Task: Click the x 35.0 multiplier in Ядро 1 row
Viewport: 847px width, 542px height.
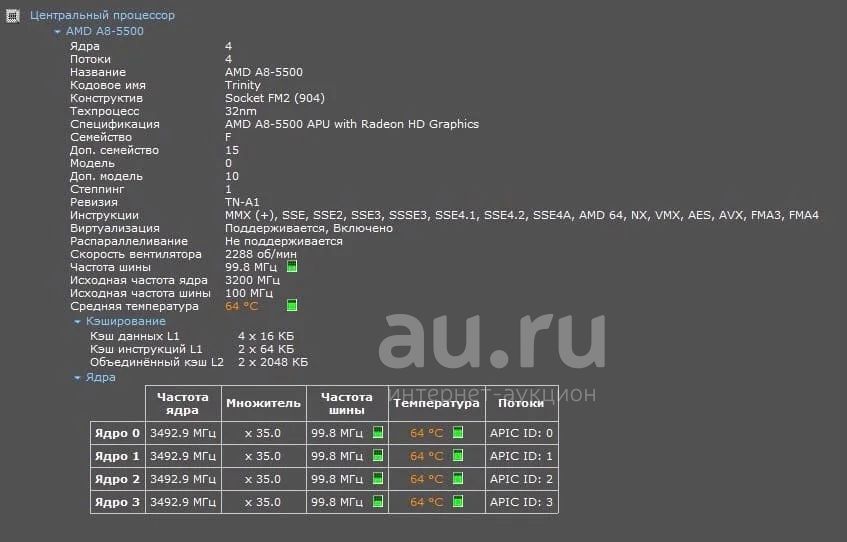Action: click(x=263, y=456)
